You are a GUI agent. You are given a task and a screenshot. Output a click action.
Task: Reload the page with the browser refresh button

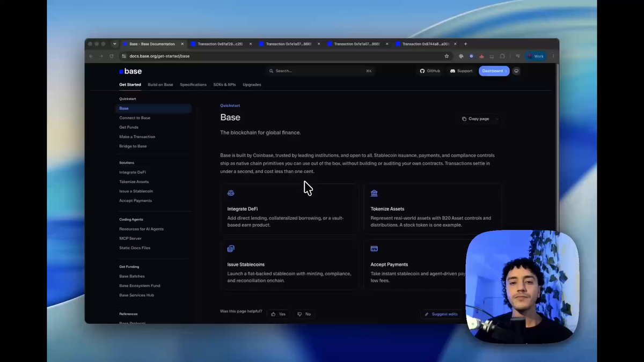(x=112, y=56)
